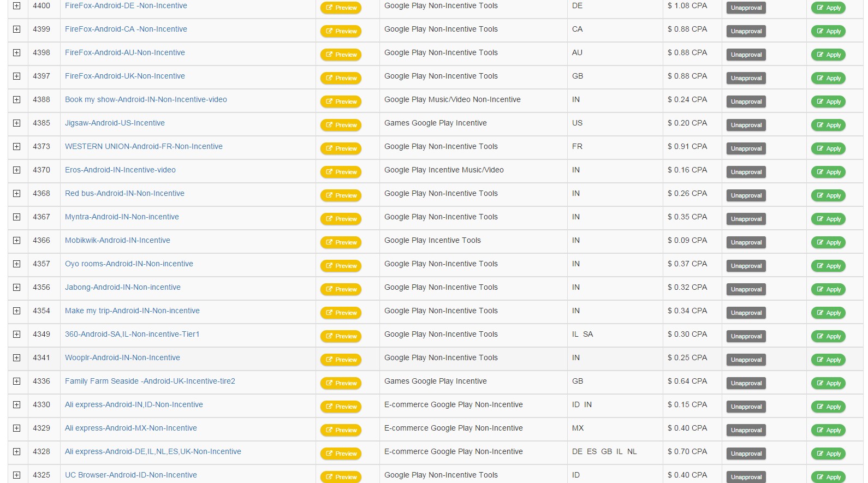Open Family Farm Seaside offer link

150,381
